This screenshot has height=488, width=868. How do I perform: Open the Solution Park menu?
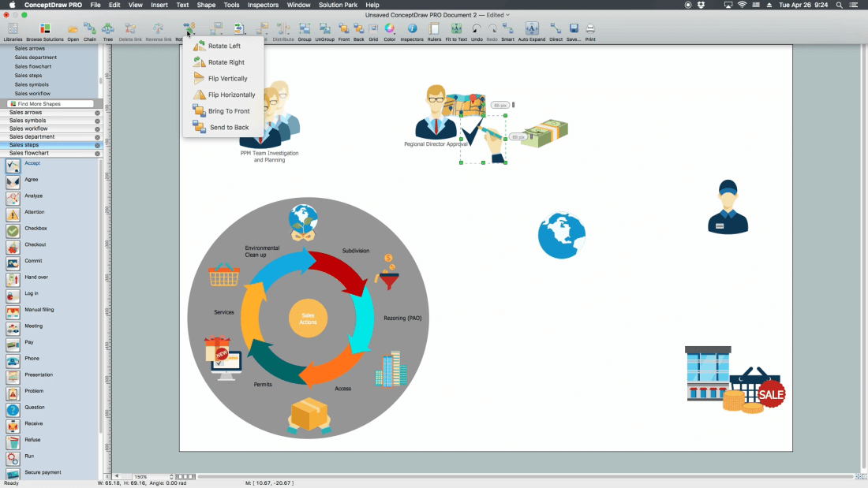[338, 5]
